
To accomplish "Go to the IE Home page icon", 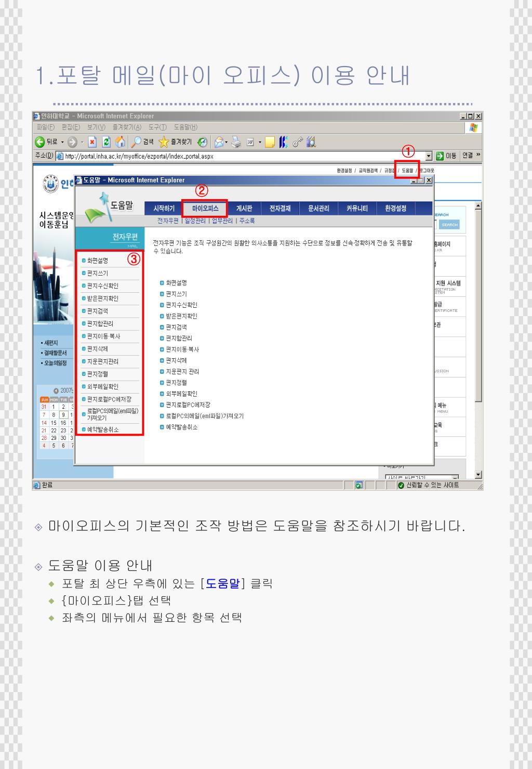I will (119, 142).
